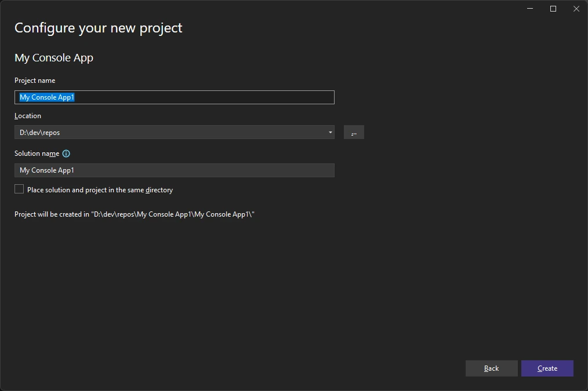The image size is (588, 391).
Task: Show recent locations in the Location dropdown
Action: (x=329, y=132)
